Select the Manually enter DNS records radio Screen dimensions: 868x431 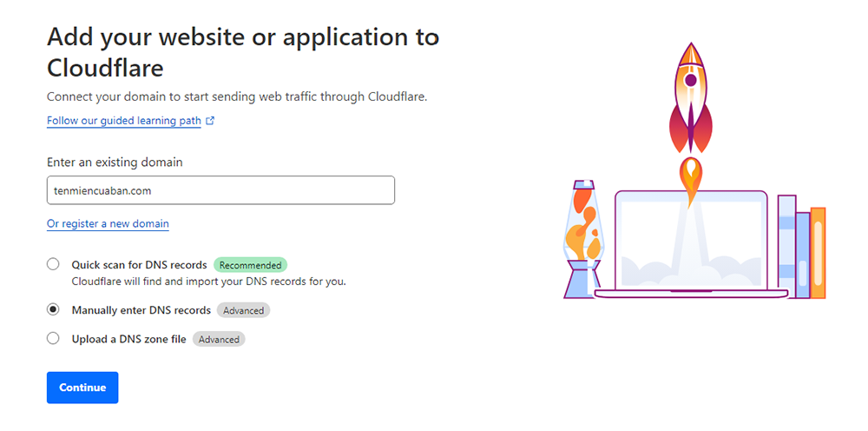[x=53, y=309]
